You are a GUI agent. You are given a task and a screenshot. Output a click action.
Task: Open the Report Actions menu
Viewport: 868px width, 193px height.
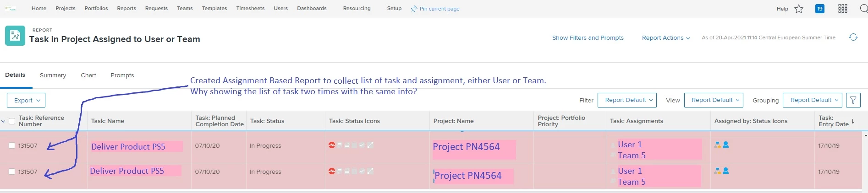click(666, 38)
